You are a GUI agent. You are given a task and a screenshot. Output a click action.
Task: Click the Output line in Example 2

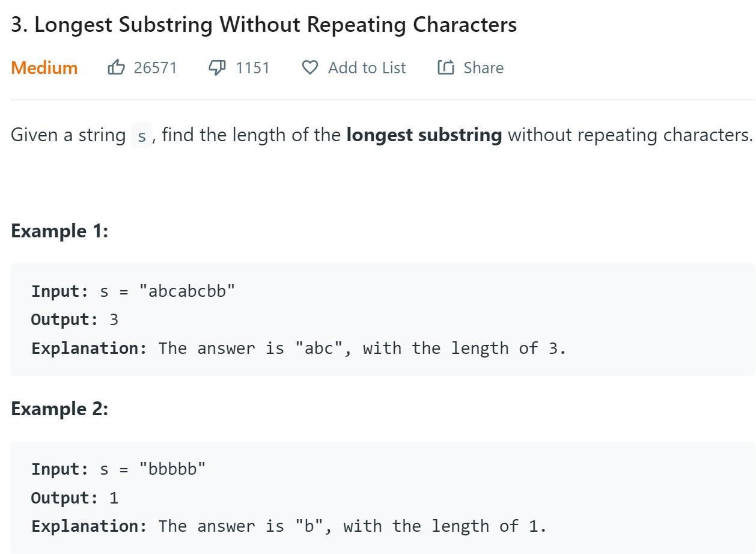tap(75, 498)
